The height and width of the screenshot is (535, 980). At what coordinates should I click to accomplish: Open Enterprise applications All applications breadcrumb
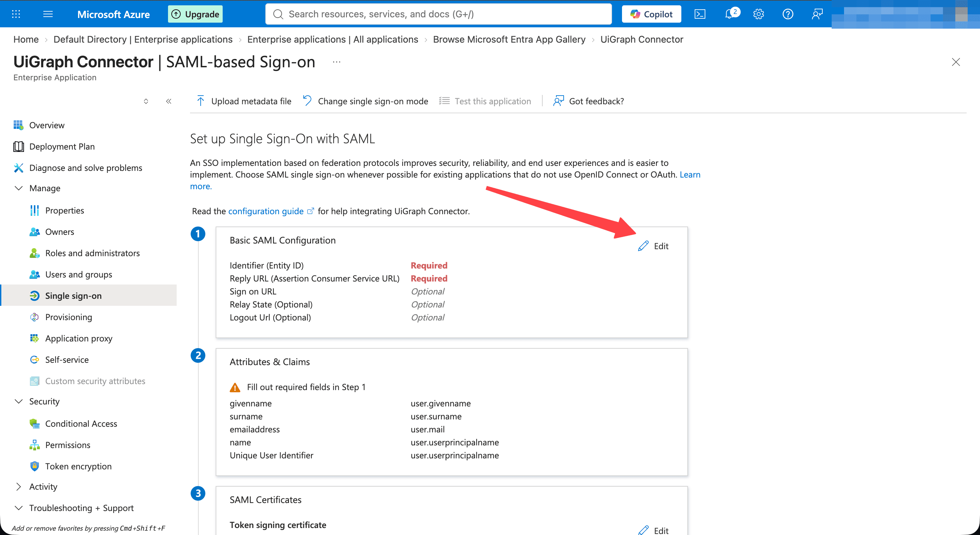333,39
